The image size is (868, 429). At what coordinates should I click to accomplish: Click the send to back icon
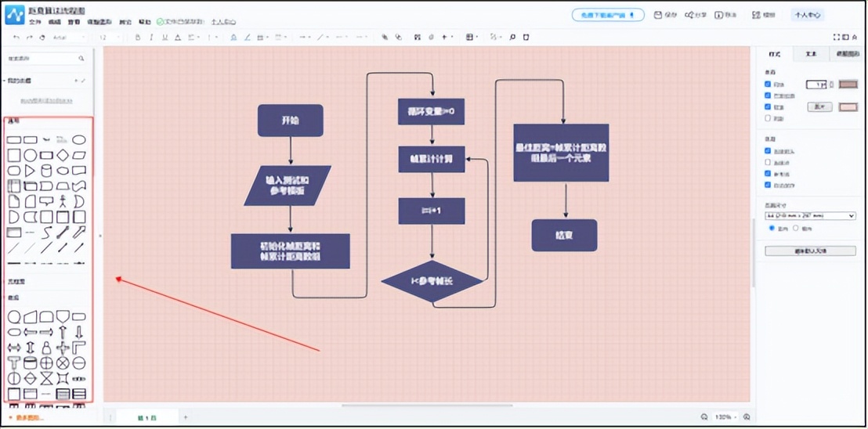click(x=398, y=38)
